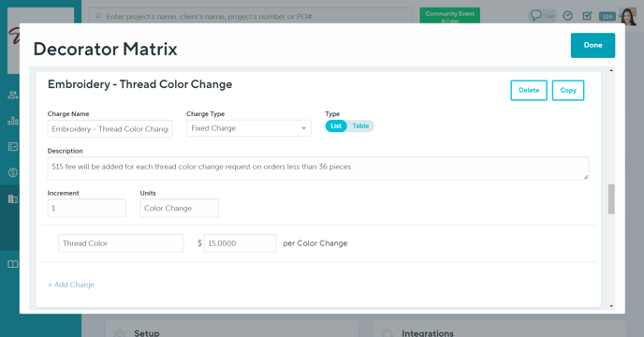Viewport: 644px width, 337px height.
Task: Switch Type toggle to Table
Action: pos(360,126)
